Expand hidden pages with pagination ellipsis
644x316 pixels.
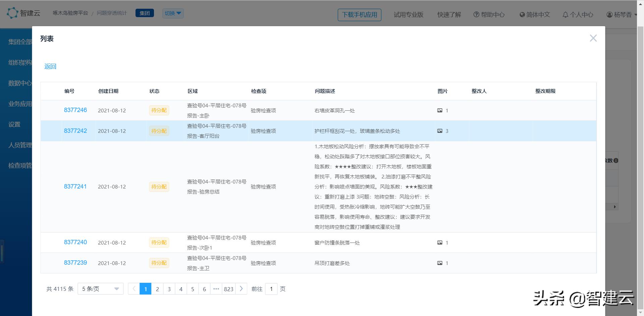coord(216,288)
